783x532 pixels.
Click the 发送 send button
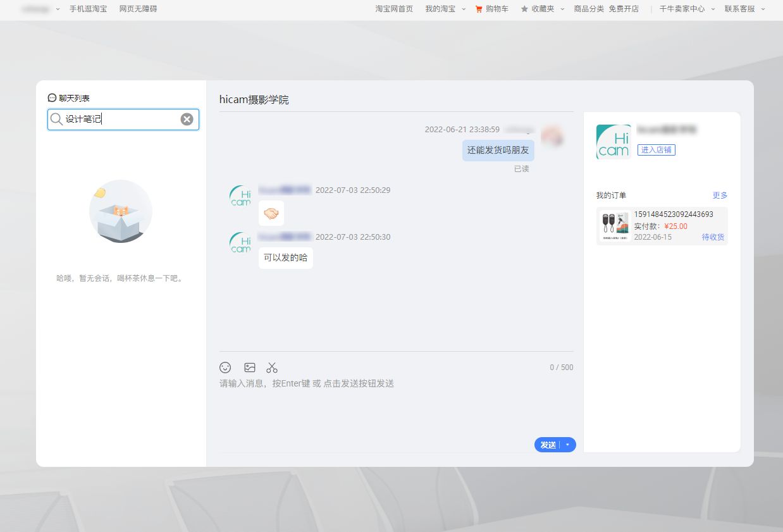(x=548, y=445)
